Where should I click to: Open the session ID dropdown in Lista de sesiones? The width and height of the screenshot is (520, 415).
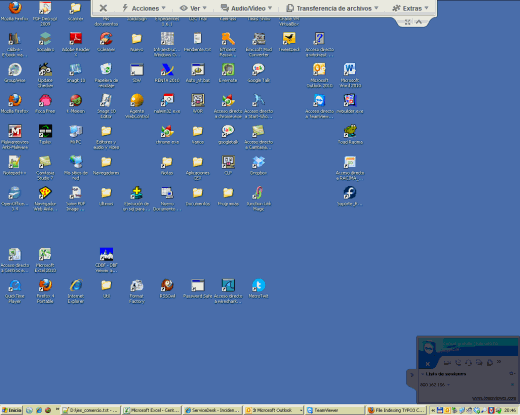point(448,385)
